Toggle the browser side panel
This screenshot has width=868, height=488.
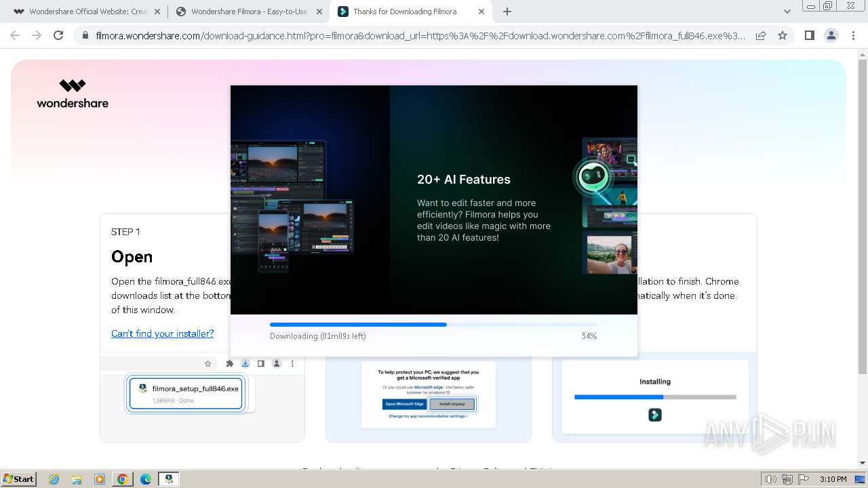tap(809, 36)
